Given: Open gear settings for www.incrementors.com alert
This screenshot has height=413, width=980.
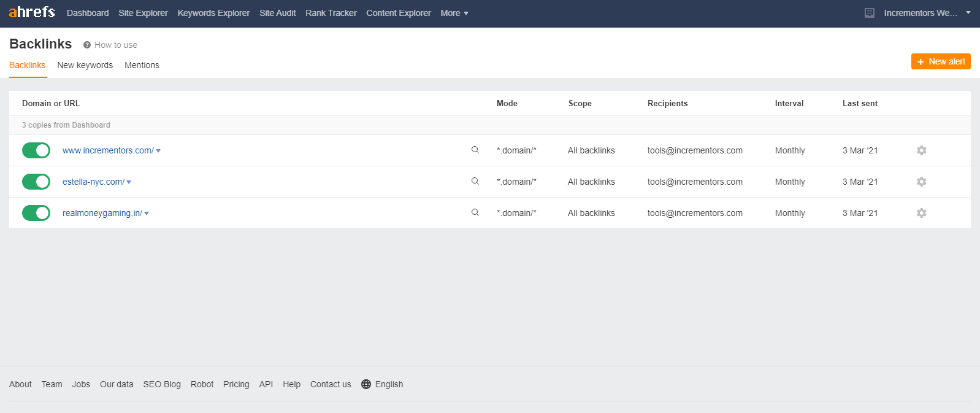Looking at the screenshot, I should 921,150.
